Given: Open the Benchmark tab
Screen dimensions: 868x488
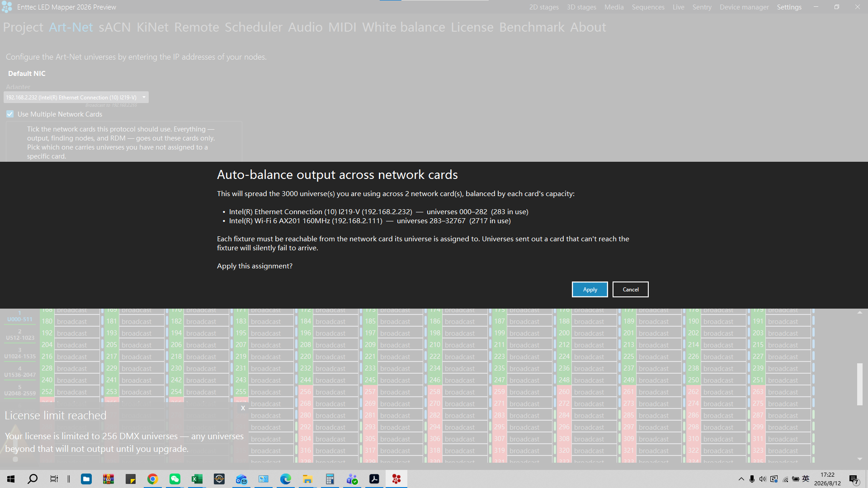Looking at the screenshot, I should [532, 27].
